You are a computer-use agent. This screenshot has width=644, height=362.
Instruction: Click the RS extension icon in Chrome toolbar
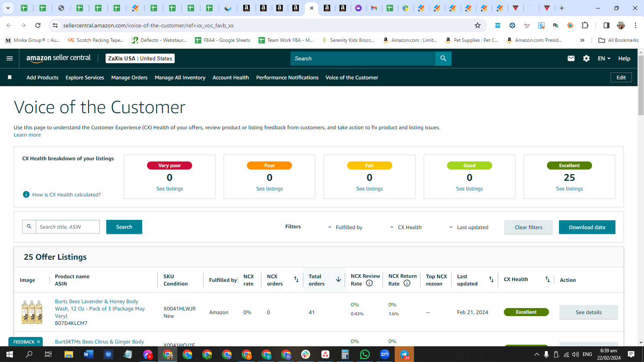click(556, 25)
